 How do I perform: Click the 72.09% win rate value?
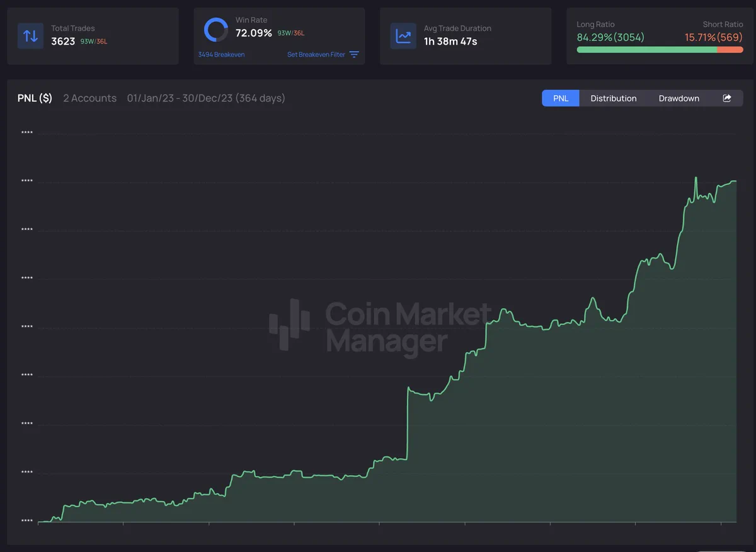click(x=254, y=33)
